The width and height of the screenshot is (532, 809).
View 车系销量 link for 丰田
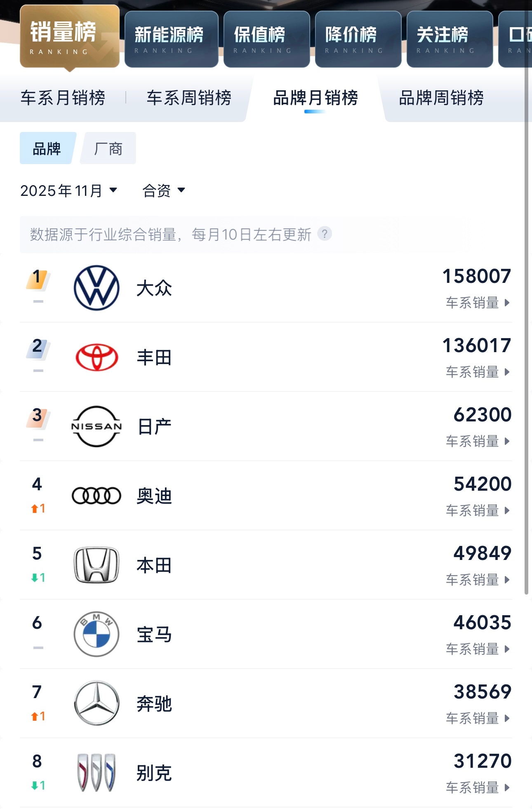coord(478,372)
